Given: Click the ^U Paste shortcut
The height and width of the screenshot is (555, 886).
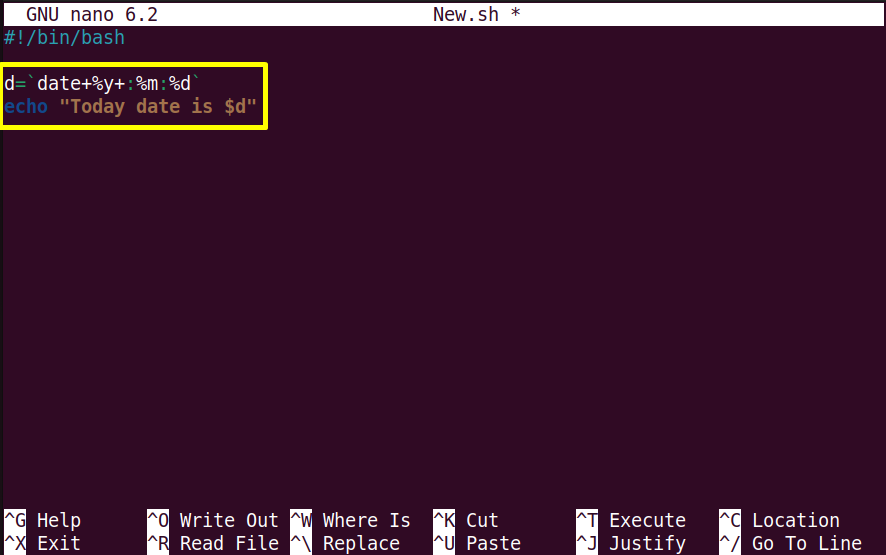Looking at the screenshot, I should [x=477, y=543].
